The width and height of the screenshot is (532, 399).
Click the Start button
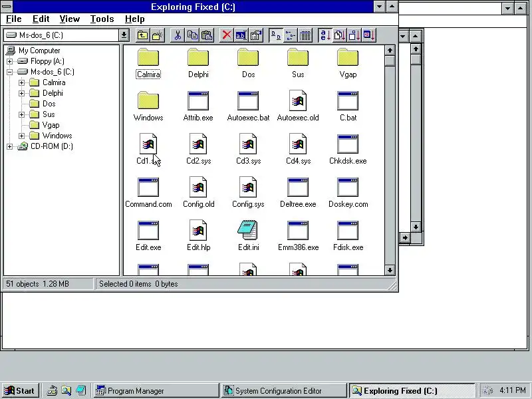pyautogui.click(x=20, y=390)
